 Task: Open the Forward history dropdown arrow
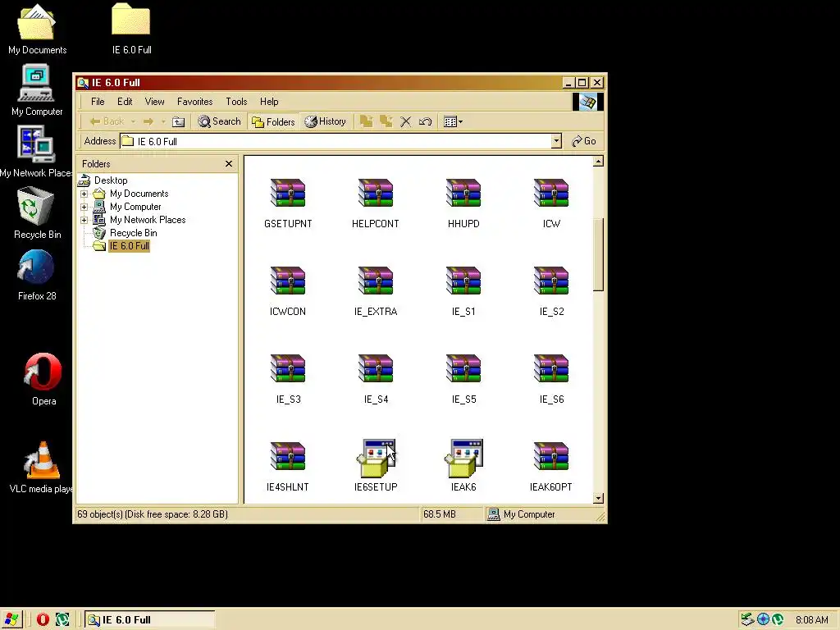pyautogui.click(x=163, y=121)
